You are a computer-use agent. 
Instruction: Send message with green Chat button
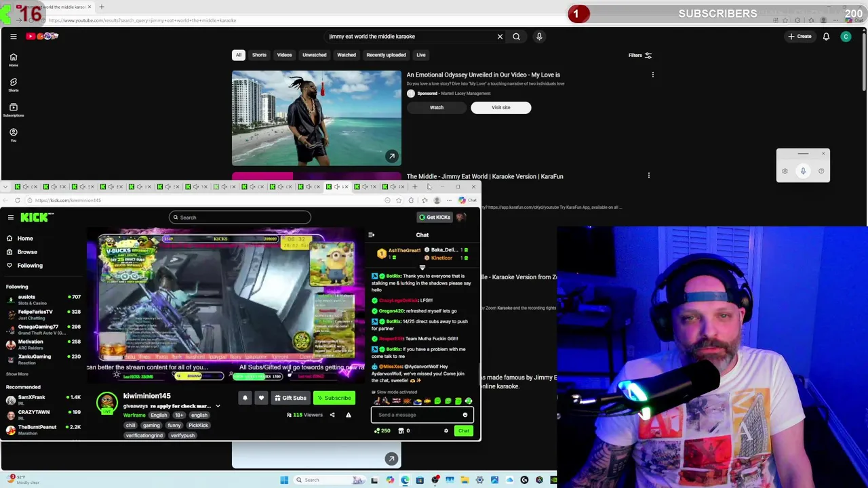coord(464,431)
